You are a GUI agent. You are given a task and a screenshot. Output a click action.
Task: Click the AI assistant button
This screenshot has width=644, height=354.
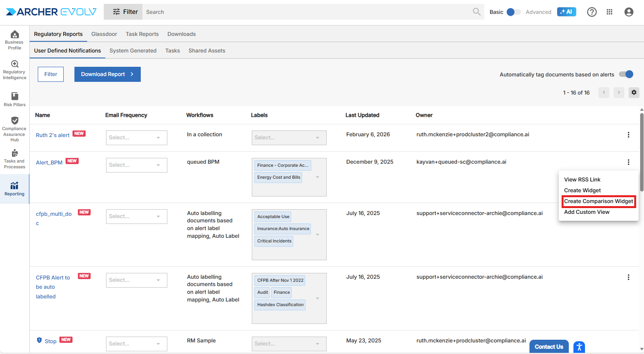tap(566, 12)
